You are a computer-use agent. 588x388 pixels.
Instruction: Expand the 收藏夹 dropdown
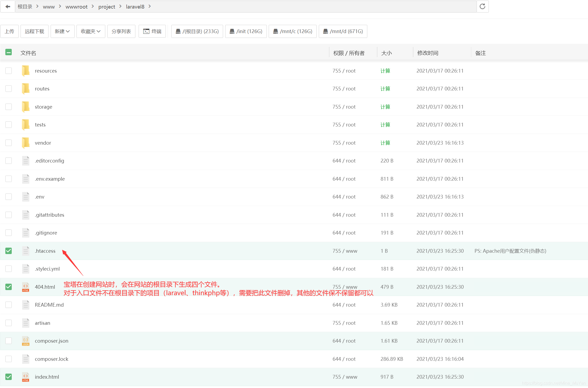click(91, 31)
